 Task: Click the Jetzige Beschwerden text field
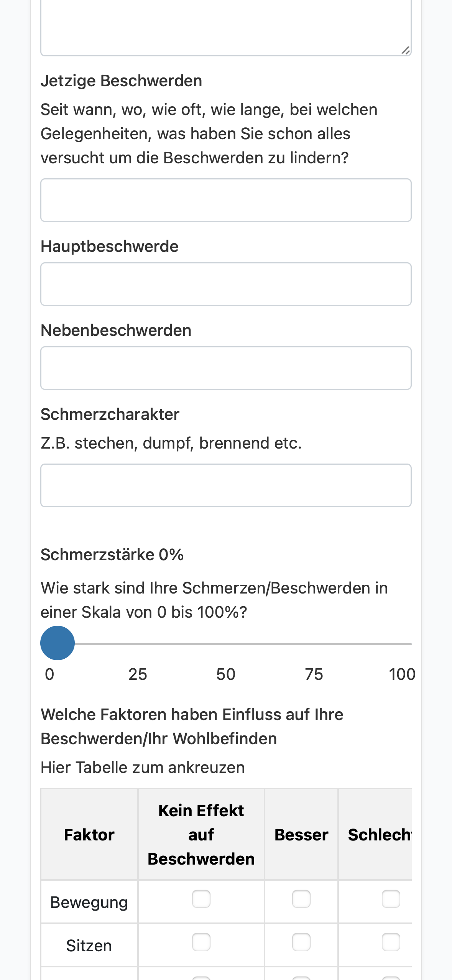pyautogui.click(x=226, y=200)
